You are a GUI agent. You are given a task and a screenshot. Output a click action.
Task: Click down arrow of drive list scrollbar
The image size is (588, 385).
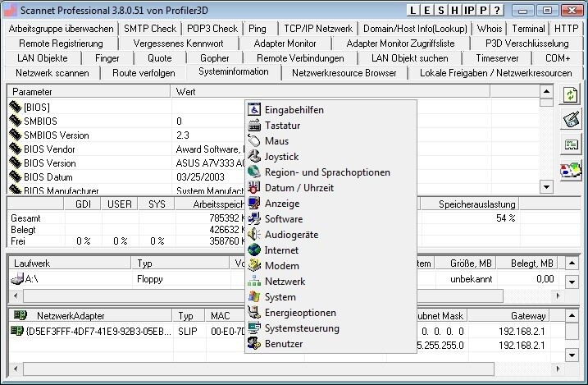point(572,282)
